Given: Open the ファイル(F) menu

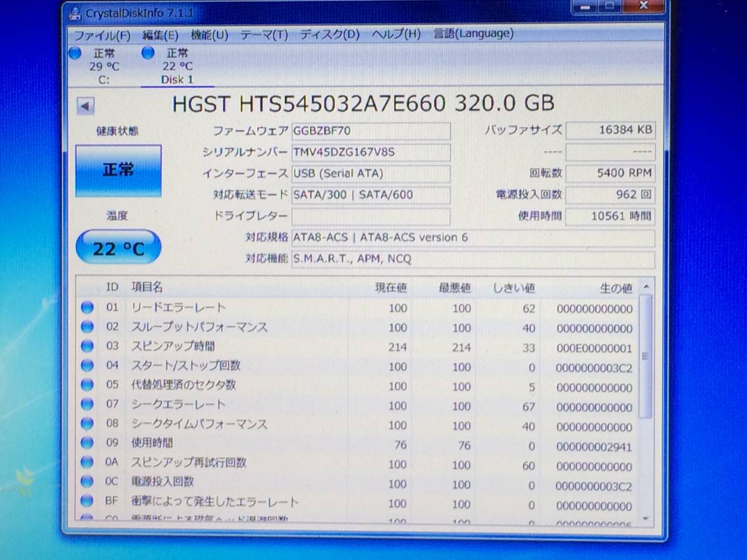Looking at the screenshot, I should (102, 35).
